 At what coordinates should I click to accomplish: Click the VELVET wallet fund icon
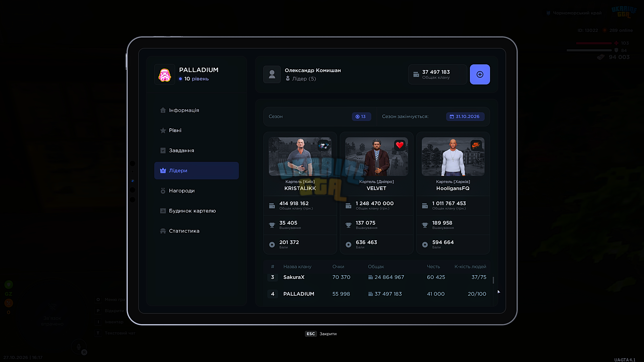tap(348, 206)
